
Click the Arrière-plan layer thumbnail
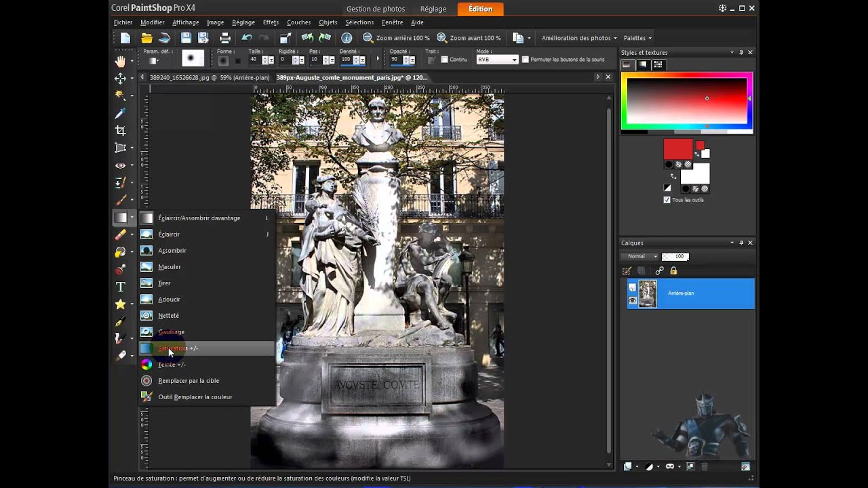pyautogui.click(x=648, y=294)
